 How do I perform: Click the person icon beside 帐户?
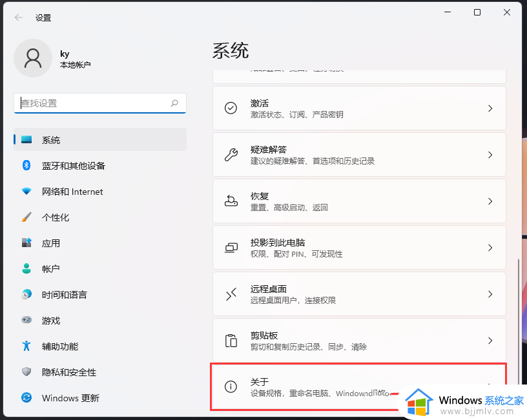click(26, 268)
